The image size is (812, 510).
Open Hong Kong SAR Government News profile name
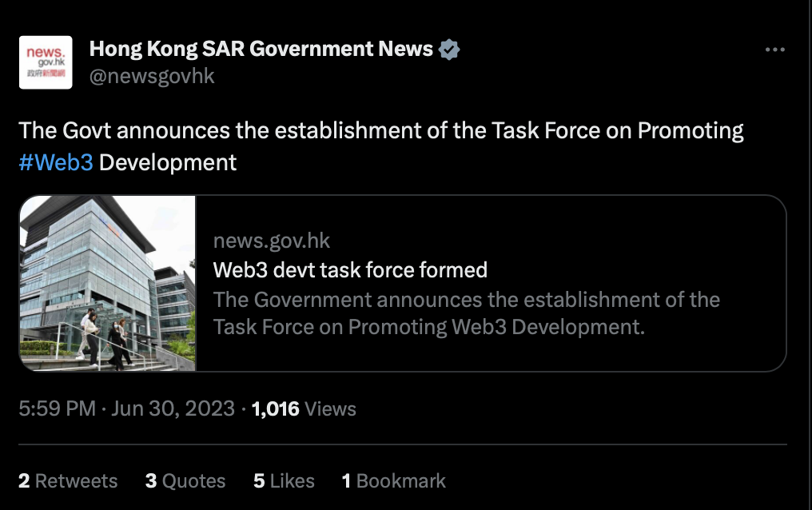[261, 49]
